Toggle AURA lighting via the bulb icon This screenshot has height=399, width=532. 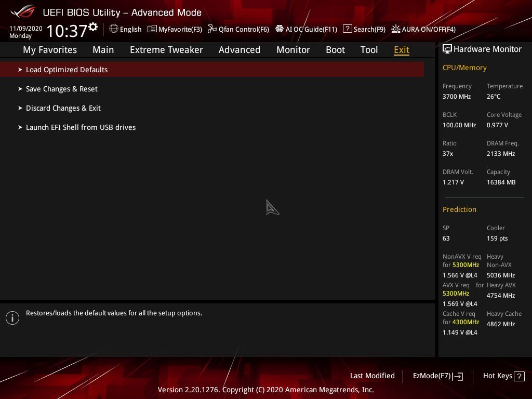tap(395, 29)
